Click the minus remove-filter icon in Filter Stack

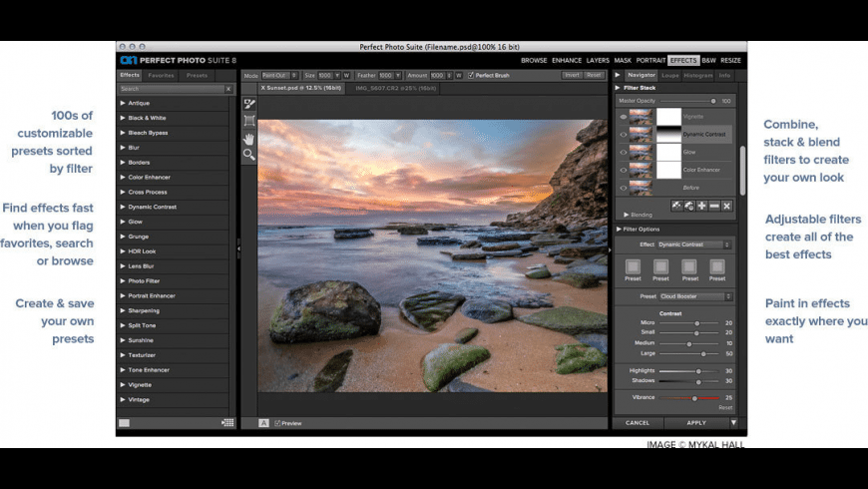point(714,206)
